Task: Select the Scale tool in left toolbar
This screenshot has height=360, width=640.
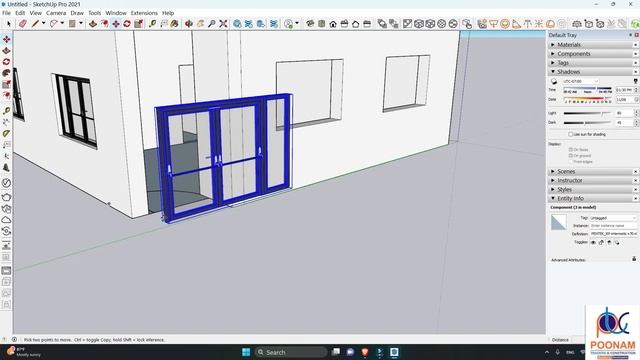Action: 6,84
